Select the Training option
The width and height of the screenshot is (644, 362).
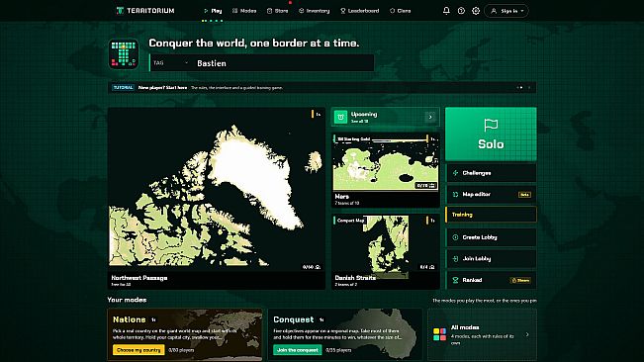click(x=491, y=215)
